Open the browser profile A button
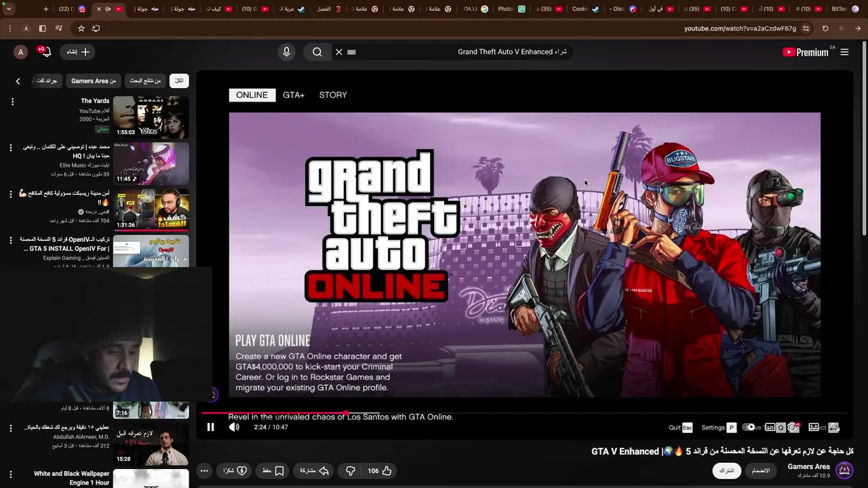868x488 pixels. pyautogui.click(x=26, y=28)
